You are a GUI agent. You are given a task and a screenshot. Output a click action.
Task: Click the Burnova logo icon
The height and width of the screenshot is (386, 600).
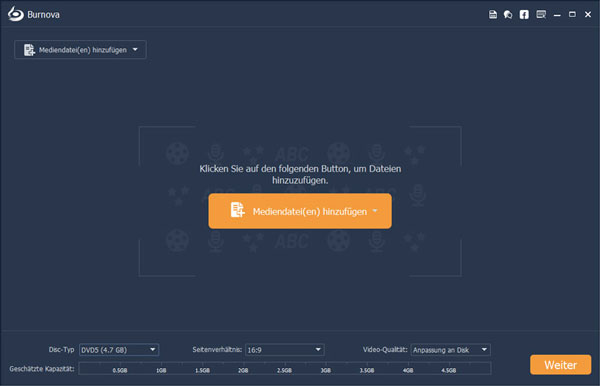[16, 14]
